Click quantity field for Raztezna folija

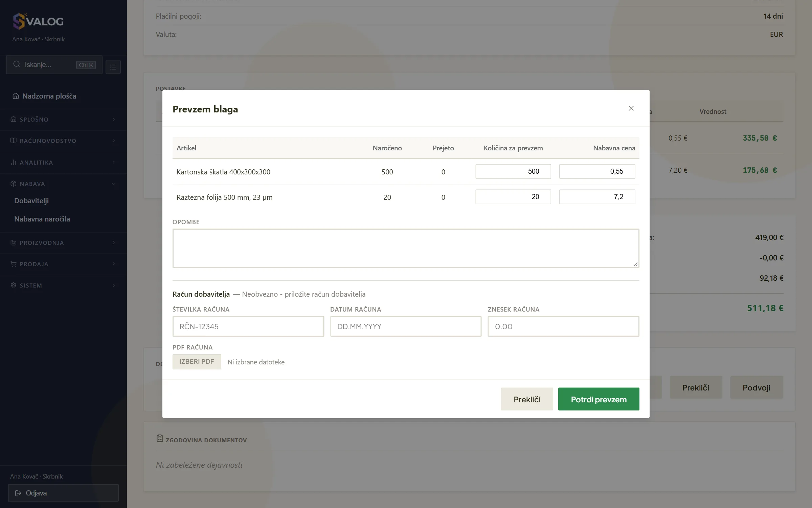pos(513,197)
